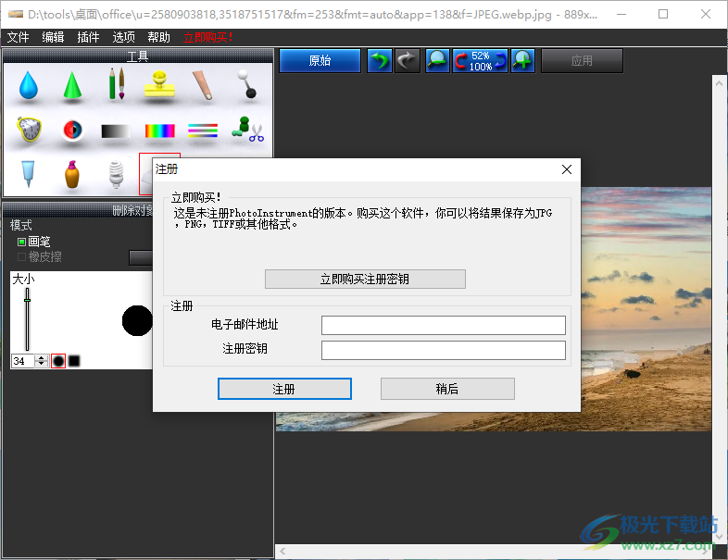Screen dimensions: 728x560
Task: Open the 选项 menu
Action: [123, 37]
